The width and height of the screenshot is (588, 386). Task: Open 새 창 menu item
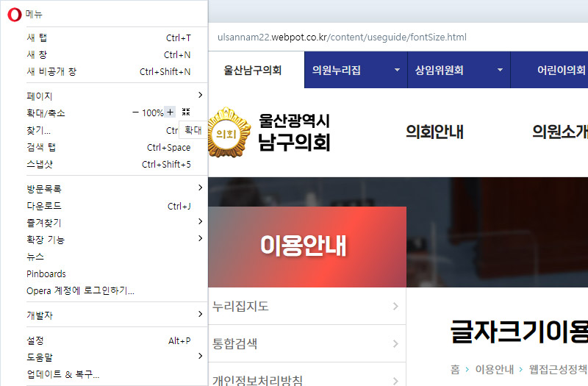(x=109, y=54)
